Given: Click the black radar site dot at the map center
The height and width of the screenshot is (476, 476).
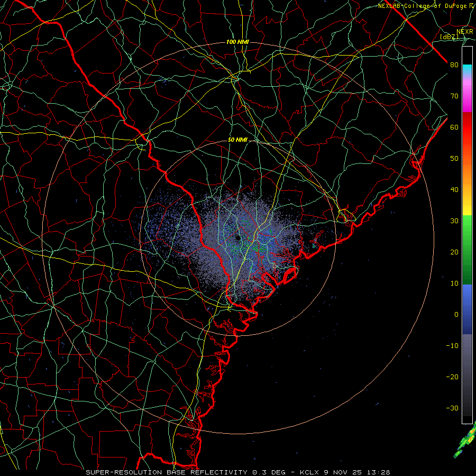Looking at the screenshot, I should tap(238, 237).
